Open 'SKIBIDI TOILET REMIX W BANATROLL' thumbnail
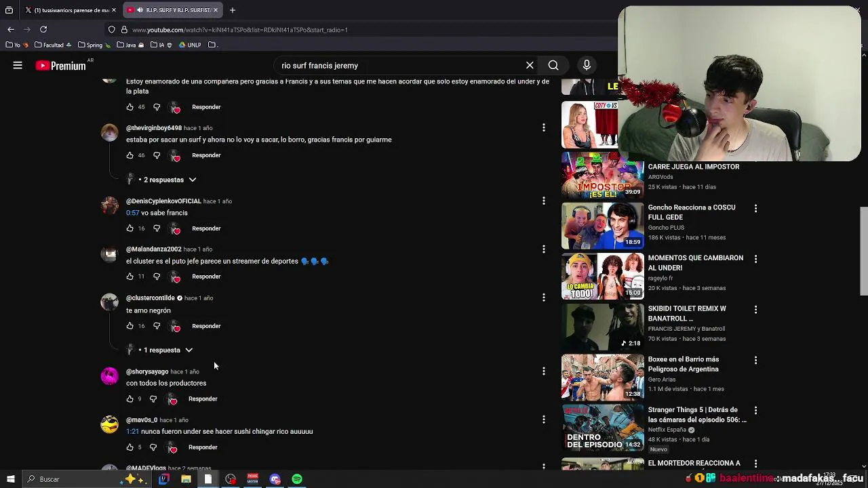This screenshot has width=868, height=488. coord(602,327)
